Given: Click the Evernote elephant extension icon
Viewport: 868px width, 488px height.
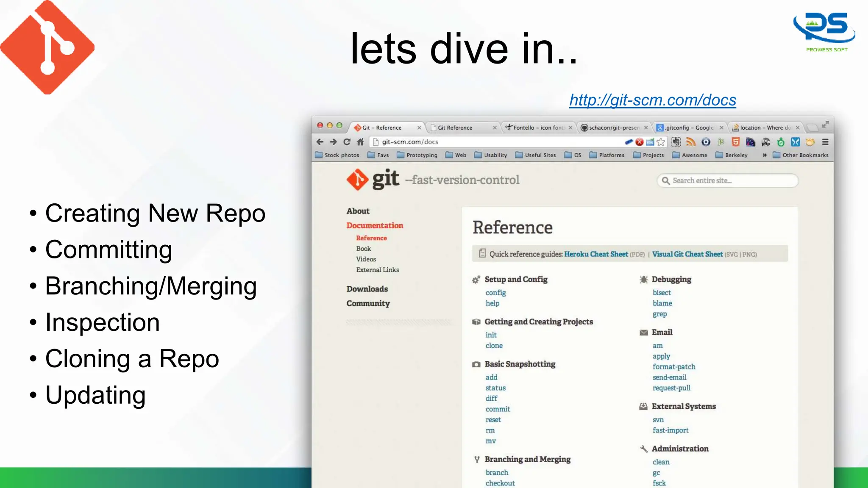Looking at the screenshot, I should tap(676, 142).
